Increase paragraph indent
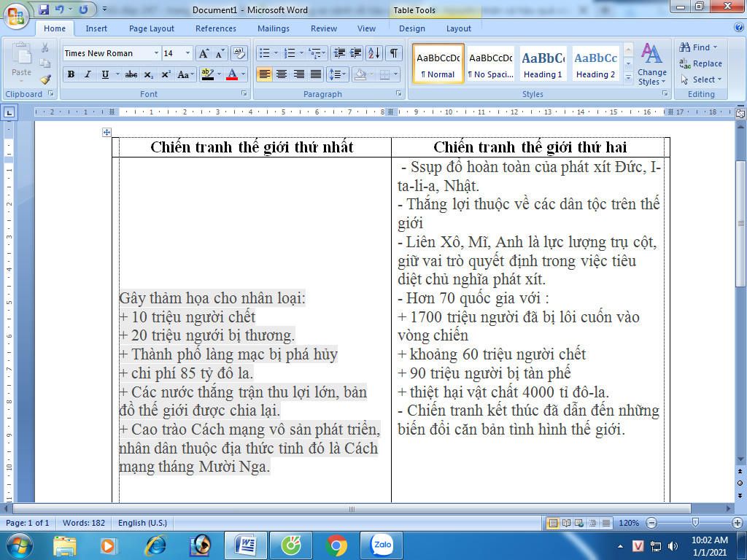The height and width of the screenshot is (560, 747). (355, 52)
